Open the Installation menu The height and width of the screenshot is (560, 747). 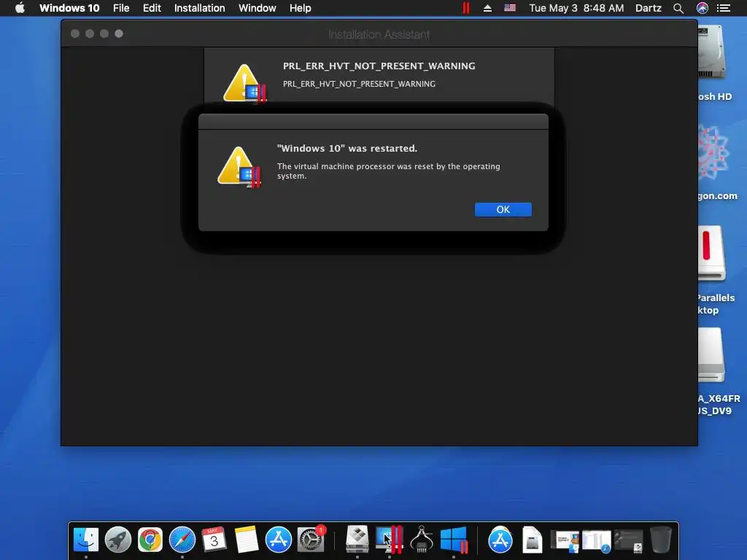click(x=200, y=8)
